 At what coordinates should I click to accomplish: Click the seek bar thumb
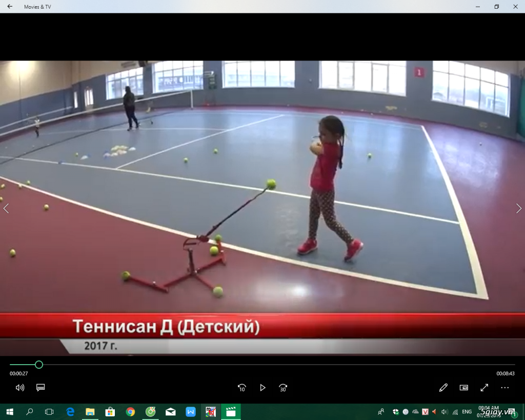(39, 365)
